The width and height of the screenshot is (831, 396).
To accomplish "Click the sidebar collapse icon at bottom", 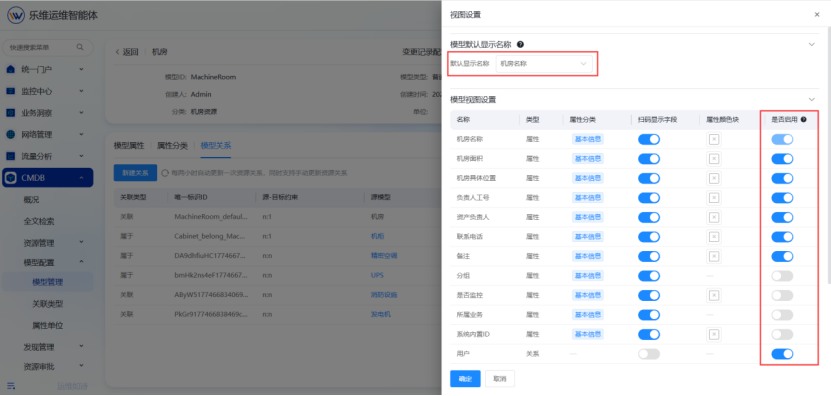I will point(11,385).
